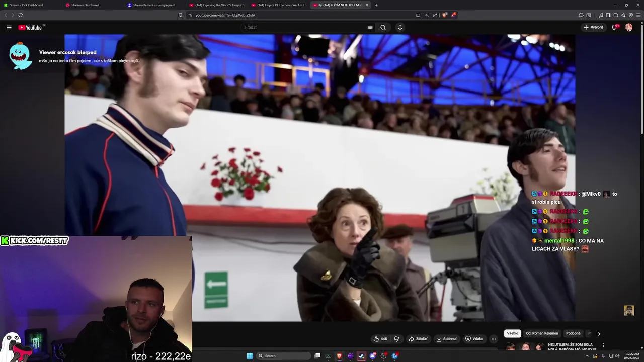Viewport: 644px width, 362px height.
Task: Open the clock showing 12:22 AM
Action: point(632,356)
